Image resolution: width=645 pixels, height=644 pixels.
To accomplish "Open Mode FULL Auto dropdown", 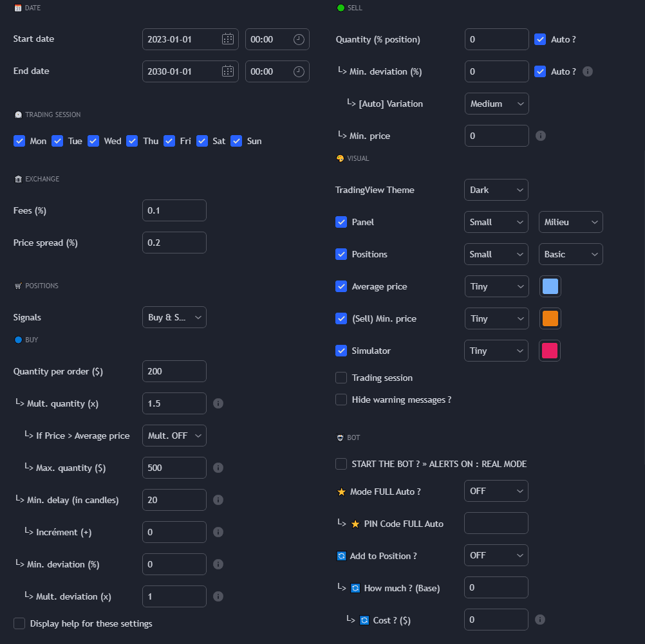I will 496,491.
